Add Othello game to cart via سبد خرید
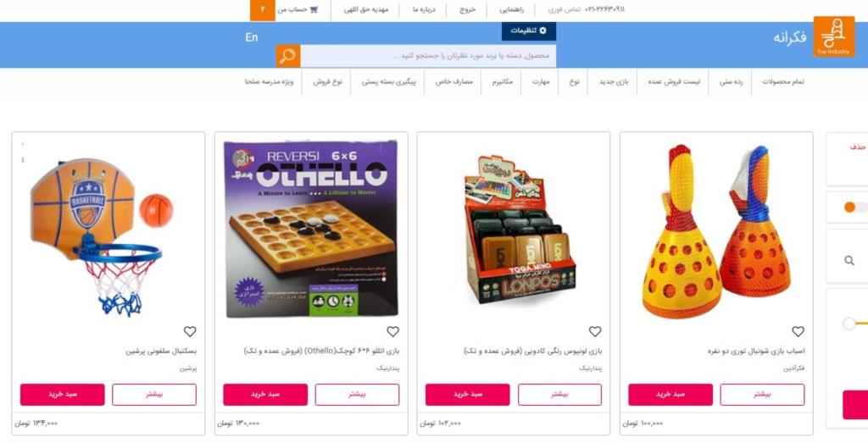This screenshot has width=868, height=443. tap(265, 395)
